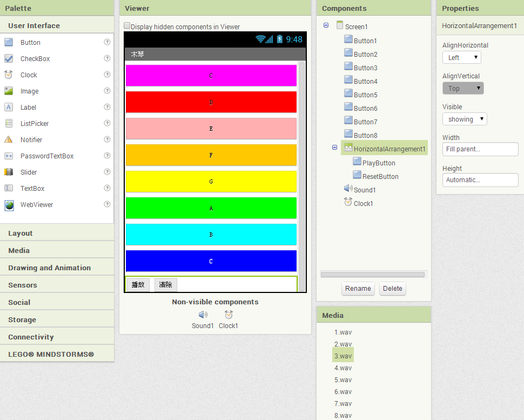Collapse the Screen1 tree node
Viewport: 524px width, 420px height.
coord(326,25)
